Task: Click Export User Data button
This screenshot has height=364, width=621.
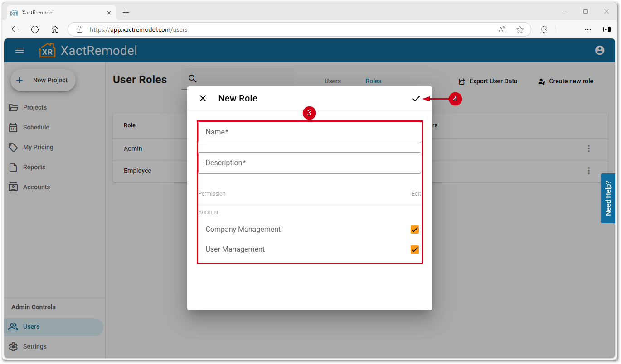Action: click(x=488, y=81)
